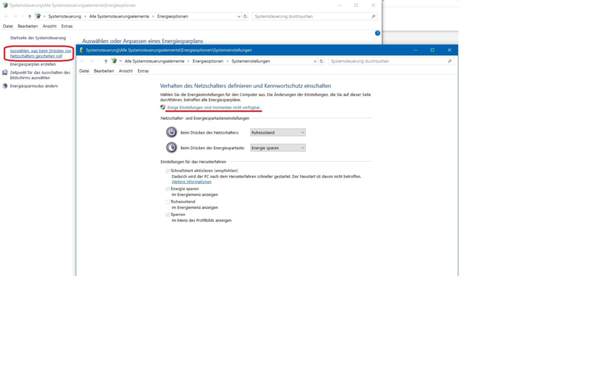This screenshot has height=368, width=590.
Task: Open Extras menu in background Energieoptionen window
Action: tap(67, 26)
